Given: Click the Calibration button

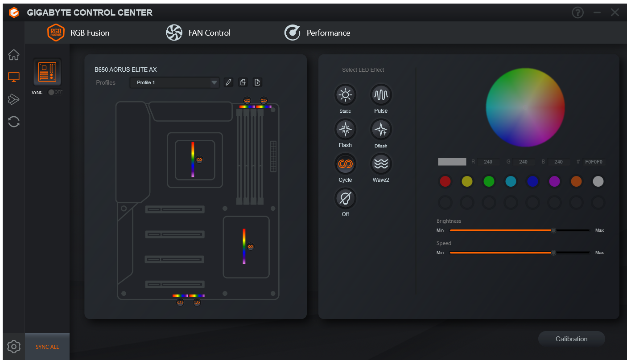Looking at the screenshot, I should tap(571, 339).
